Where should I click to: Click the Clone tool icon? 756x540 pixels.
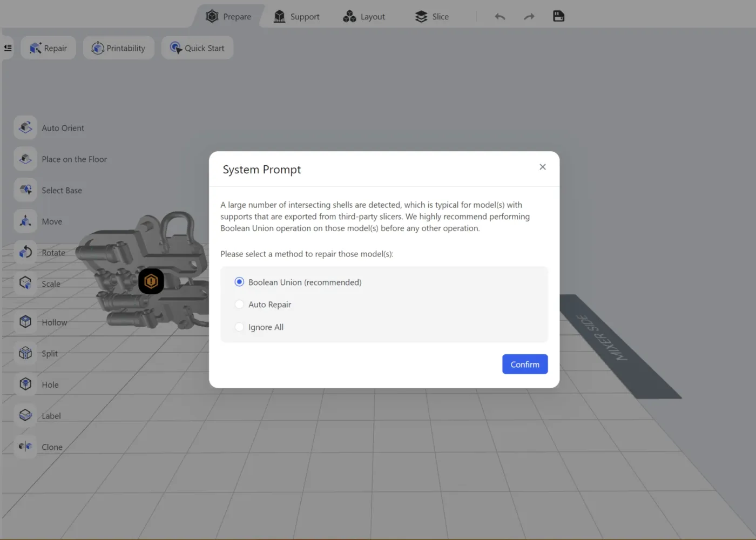point(25,447)
